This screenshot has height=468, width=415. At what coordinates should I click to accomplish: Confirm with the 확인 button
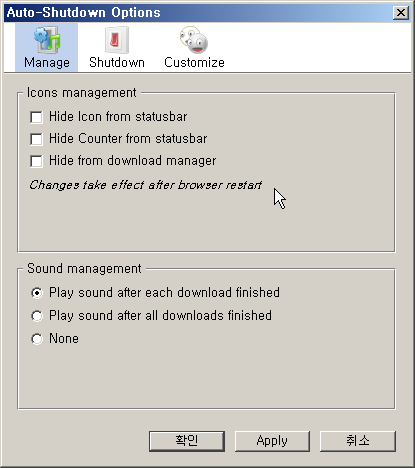187,441
